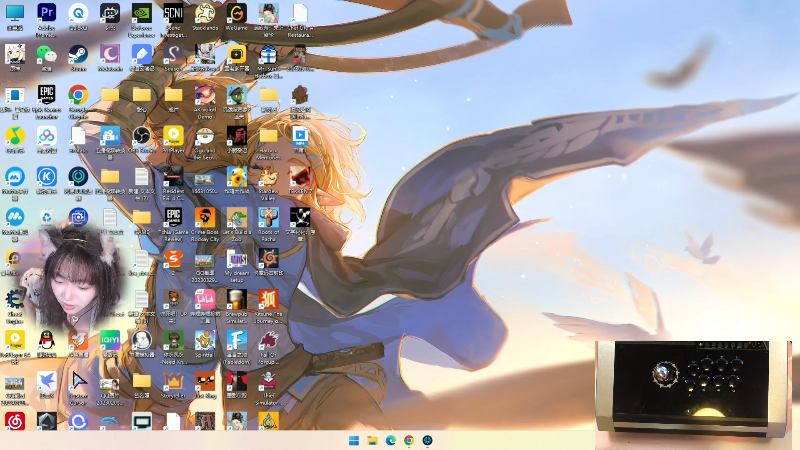Image resolution: width=800 pixels, height=450 pixels.
Task: Open Microsoft Edge from the taskbar
Action: 390,440
